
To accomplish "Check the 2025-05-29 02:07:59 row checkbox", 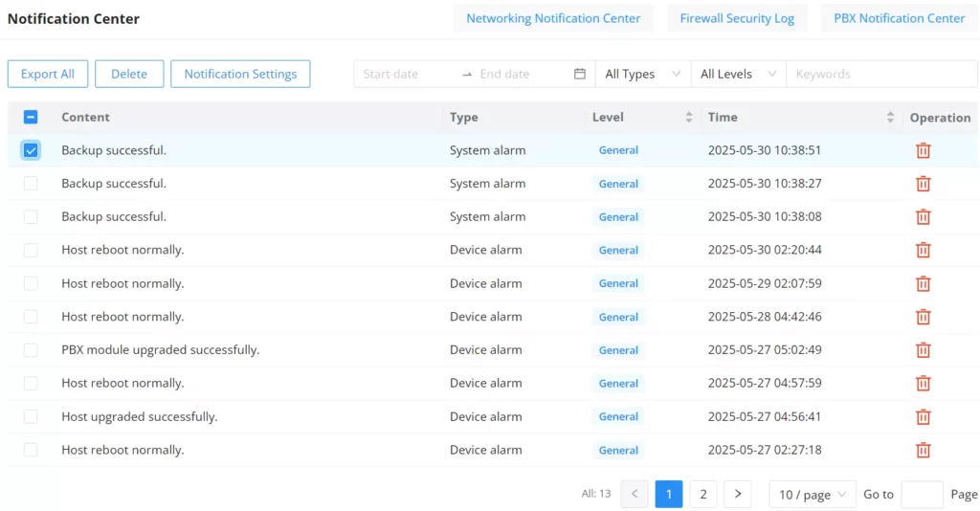I will (31, 283).
